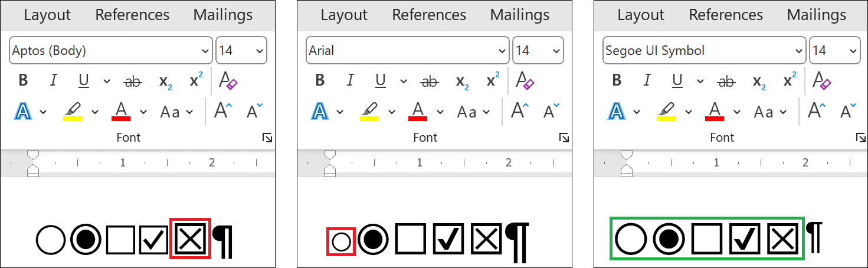This screenshot has width=868, height=268.
Task: Open font size dropdown beside Segoe UI Symbol
Action: coord(853,51)
